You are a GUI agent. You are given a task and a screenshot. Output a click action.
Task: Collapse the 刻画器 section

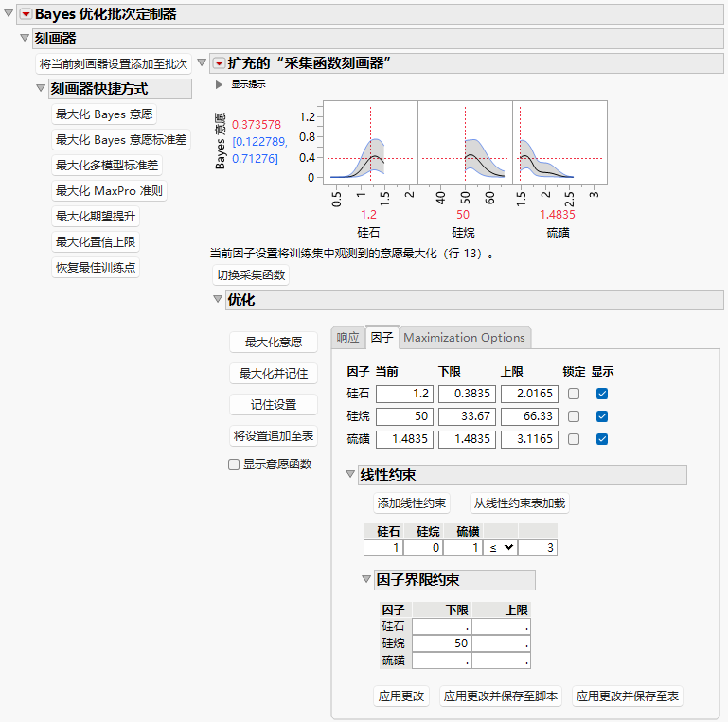click(x=25, y=38)
